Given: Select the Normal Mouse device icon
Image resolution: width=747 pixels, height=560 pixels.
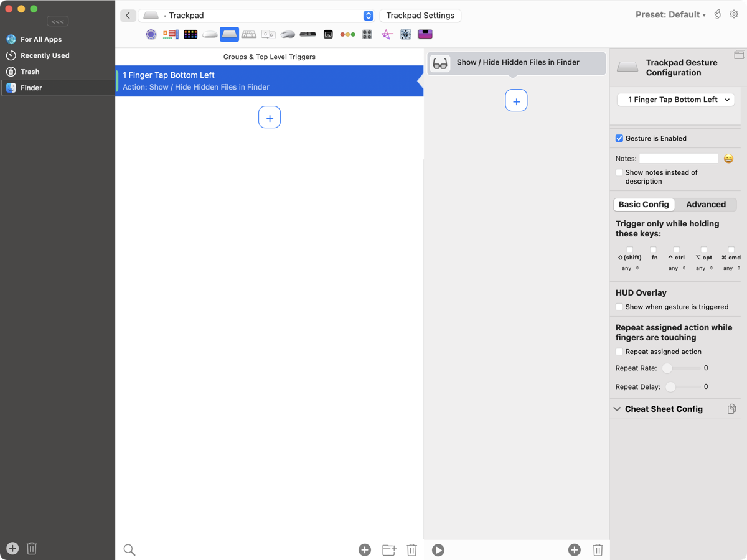Looking at the screenshot, I should click(x=288, y=34).
